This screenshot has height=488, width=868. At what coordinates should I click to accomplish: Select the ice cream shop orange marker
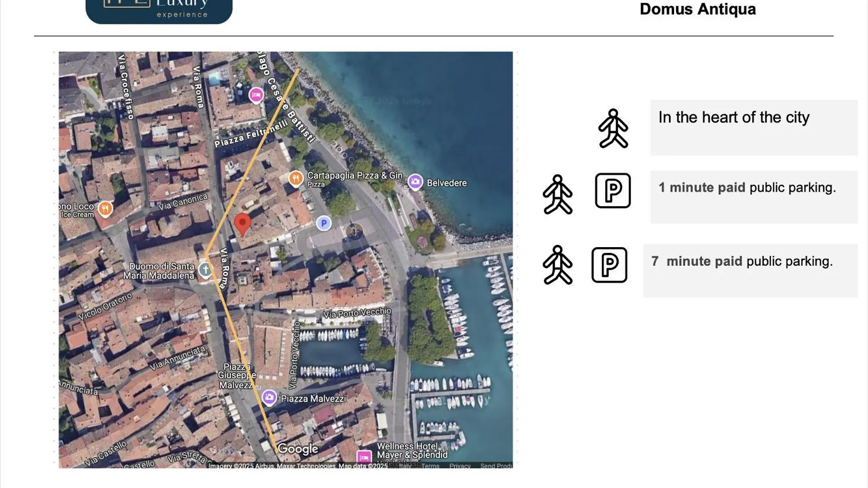click(x=105, y=209)
